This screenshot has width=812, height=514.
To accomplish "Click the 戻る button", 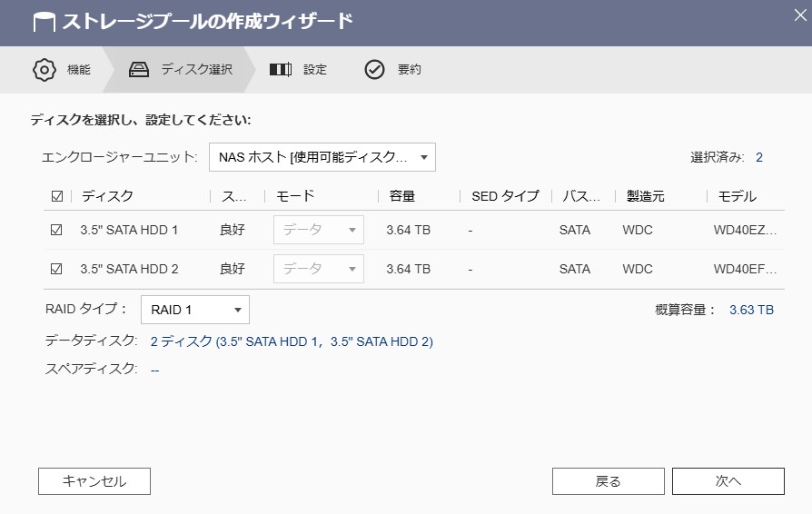I will tap(608, 481).
